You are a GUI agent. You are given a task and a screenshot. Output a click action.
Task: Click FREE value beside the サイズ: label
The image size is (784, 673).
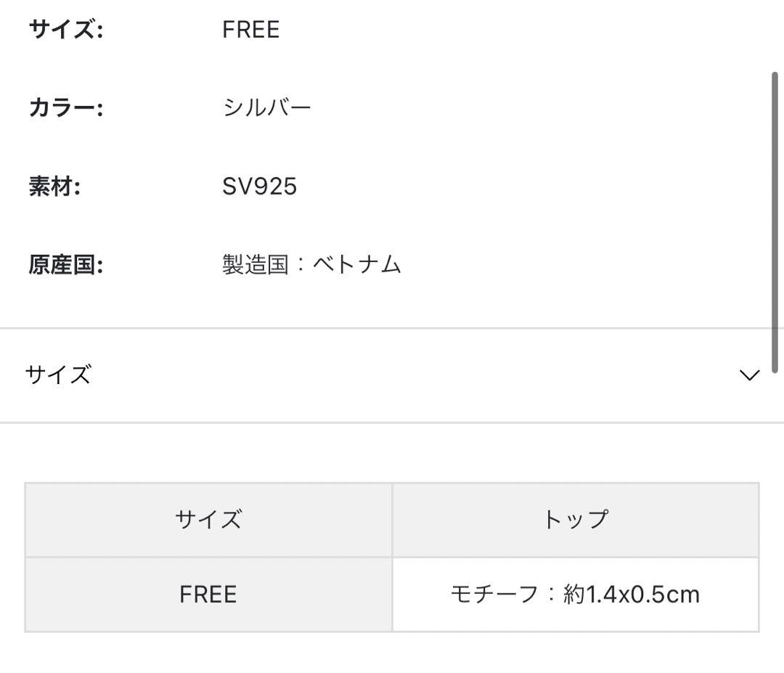pyautogui.click(x=250, y=30)
